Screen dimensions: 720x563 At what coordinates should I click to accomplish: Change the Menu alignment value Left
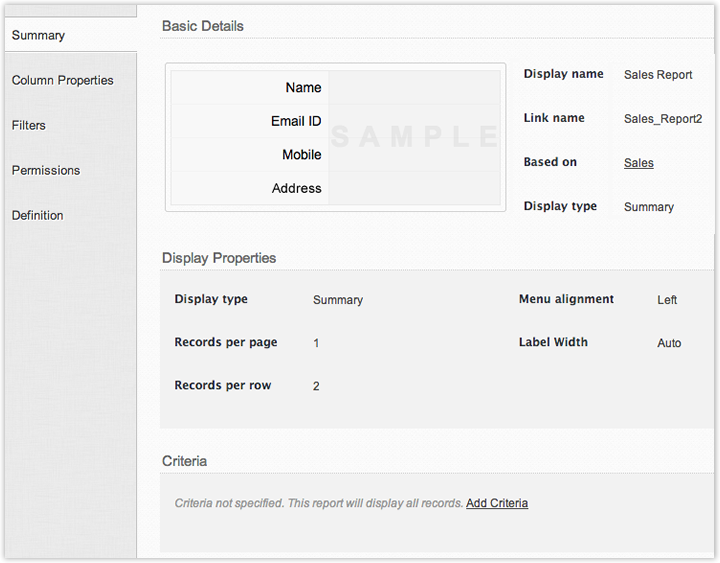click(667, 300)
